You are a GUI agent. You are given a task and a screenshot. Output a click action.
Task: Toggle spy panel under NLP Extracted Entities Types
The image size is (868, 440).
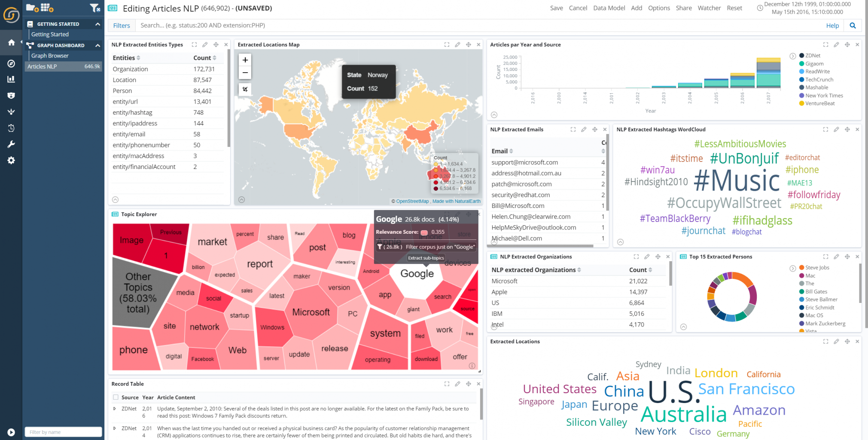pos(115,200)
